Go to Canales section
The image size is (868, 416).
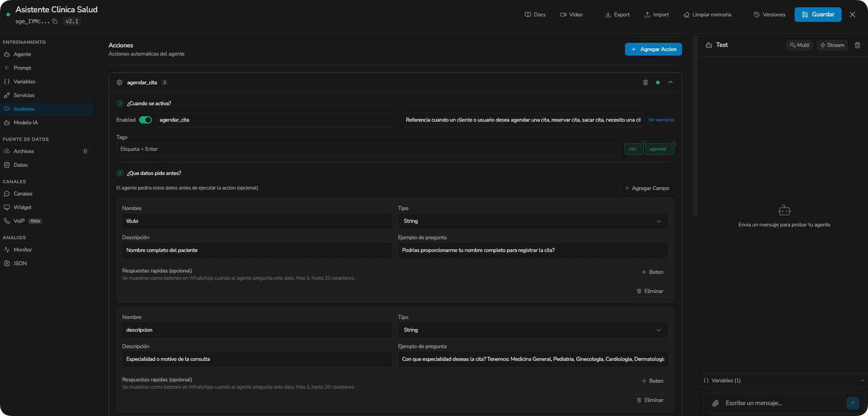click(x=47, y=194)
